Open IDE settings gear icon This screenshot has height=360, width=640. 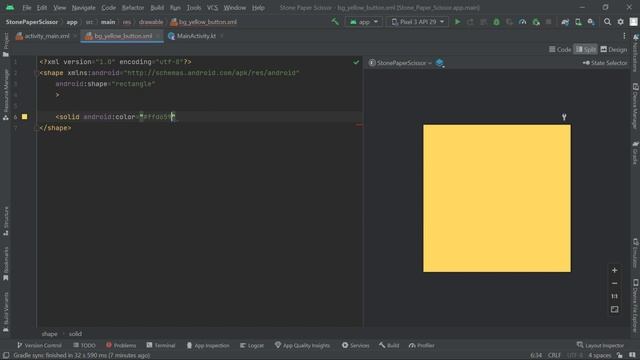[620, 22]
